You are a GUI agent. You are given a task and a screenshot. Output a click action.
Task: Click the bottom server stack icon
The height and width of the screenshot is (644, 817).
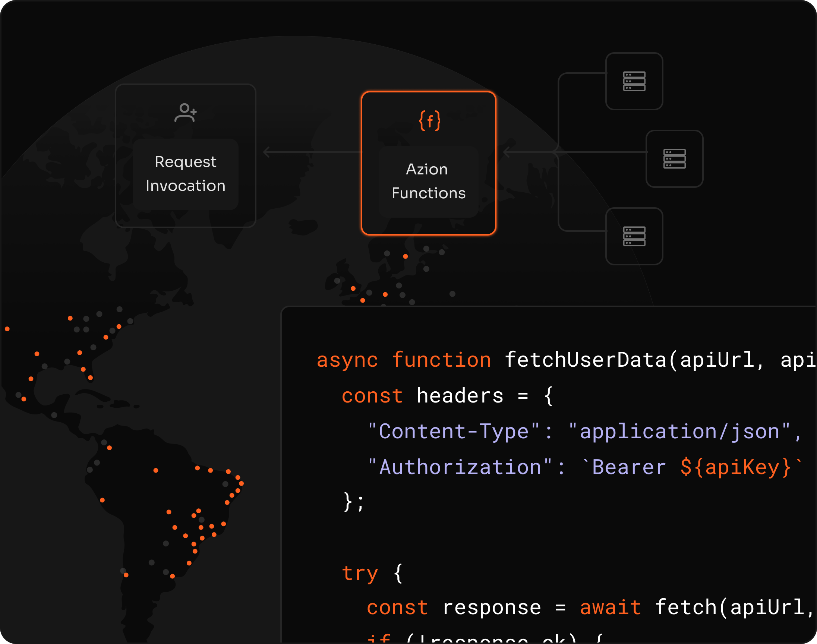634,236
